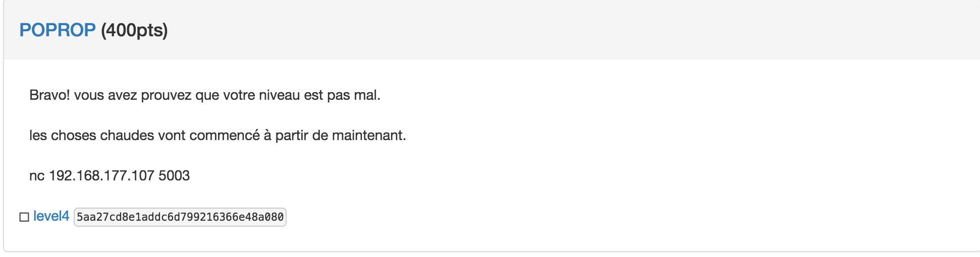
Task: Click the (400pts) points label
Action: 134,30
